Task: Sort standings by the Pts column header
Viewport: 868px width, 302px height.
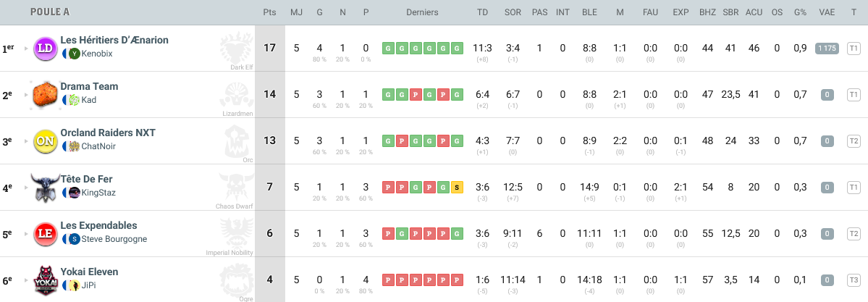Action: point(269,12)
